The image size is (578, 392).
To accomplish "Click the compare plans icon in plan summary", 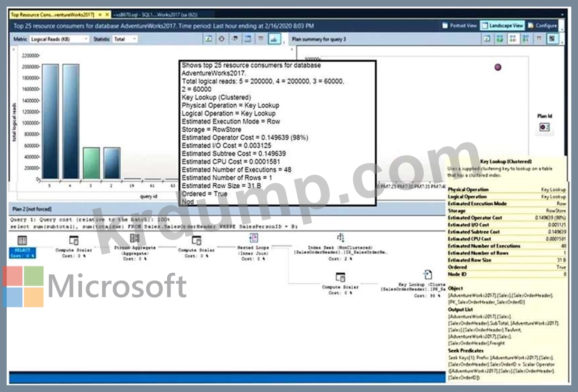I will 525,39.
